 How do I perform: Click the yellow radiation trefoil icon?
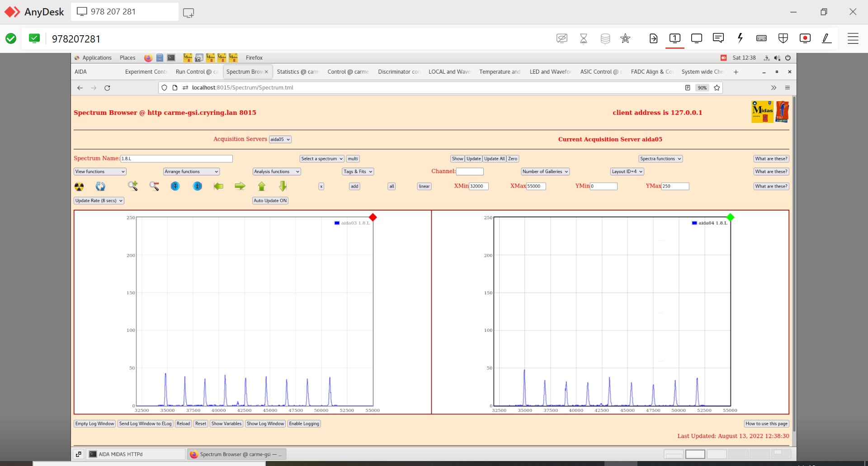[79, 186]
